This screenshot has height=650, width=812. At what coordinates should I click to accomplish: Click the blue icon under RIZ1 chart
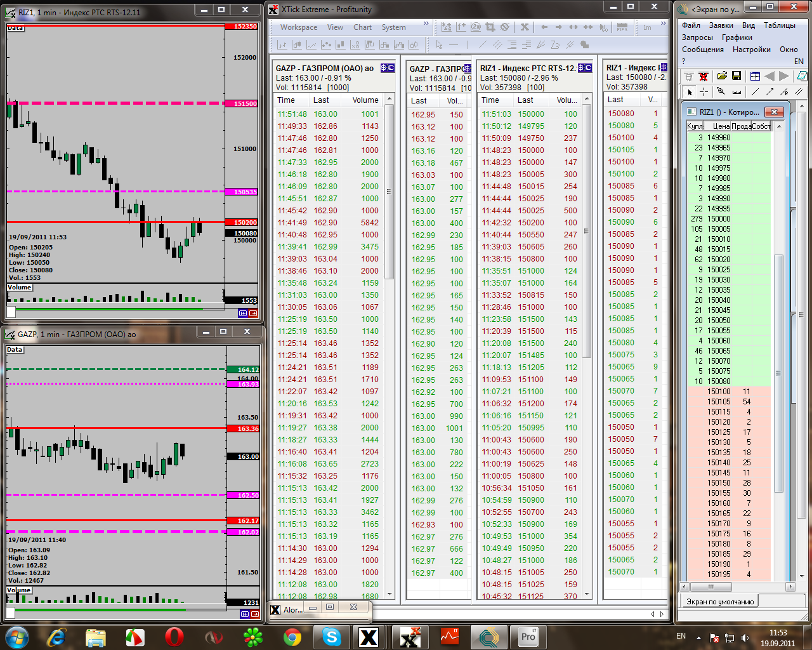[243, 313]
